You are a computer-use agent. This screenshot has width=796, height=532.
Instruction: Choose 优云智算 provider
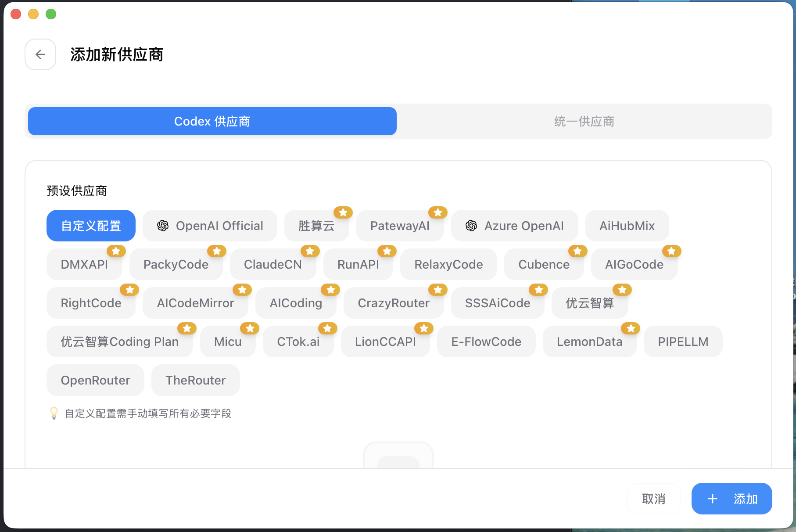tap(590, 303)
